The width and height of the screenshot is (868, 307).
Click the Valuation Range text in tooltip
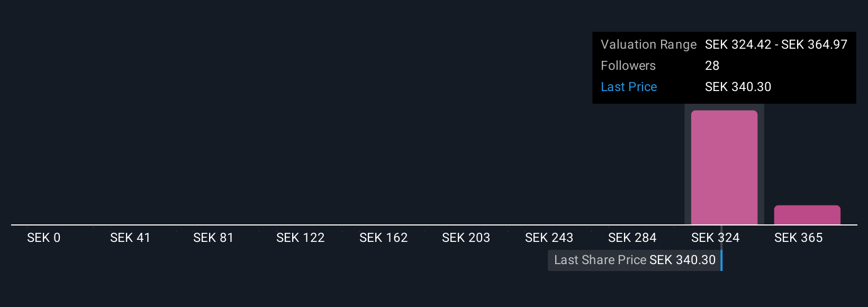(x=648, y=44)
